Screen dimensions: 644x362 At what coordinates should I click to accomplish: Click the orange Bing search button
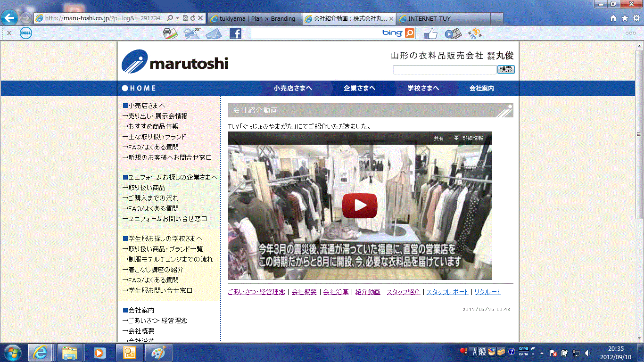[x=410, y=33]
